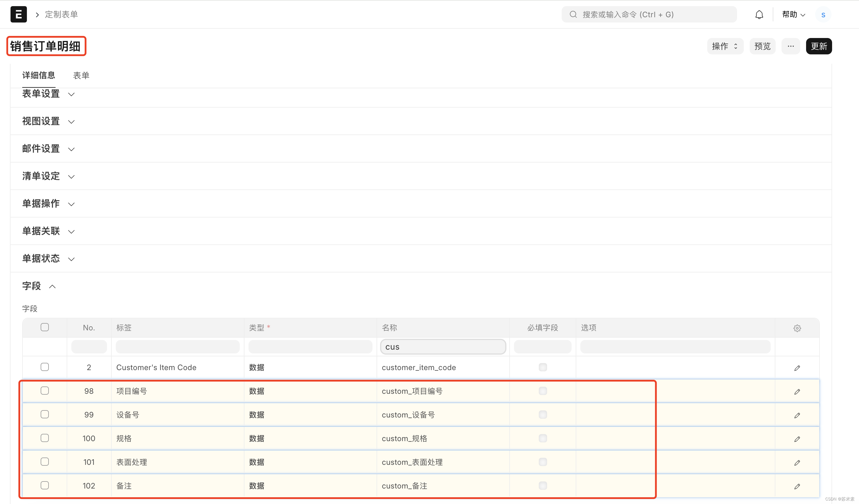Tick the checkbox for row 101
The width and height of the screenshot is (859, 504).
pos(45,461)
